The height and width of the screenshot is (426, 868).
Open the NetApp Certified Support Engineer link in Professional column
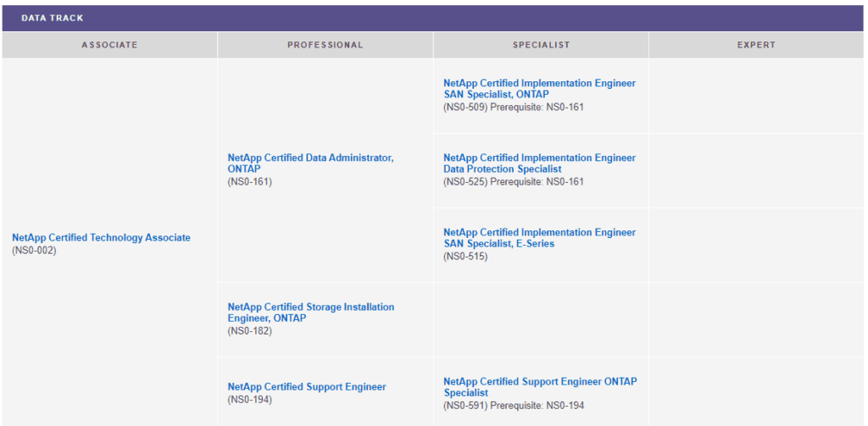[x=307, y=387]
